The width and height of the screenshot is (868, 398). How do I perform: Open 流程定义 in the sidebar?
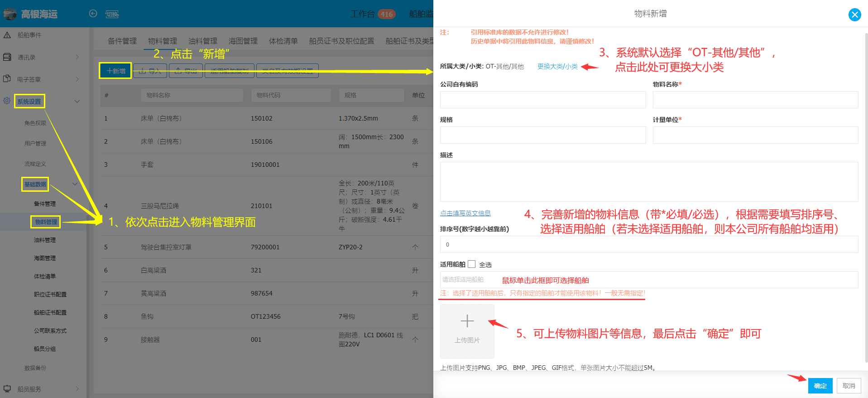click(35, 164)
